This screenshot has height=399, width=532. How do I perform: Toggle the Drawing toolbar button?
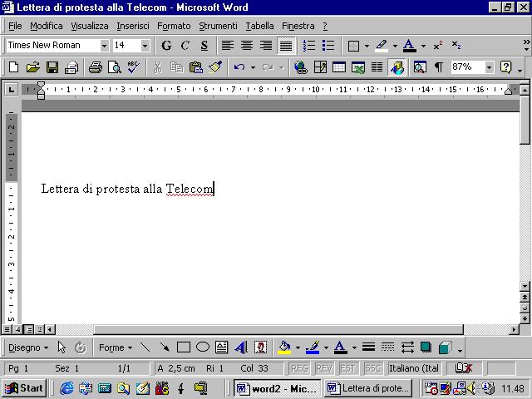(x=397, y=67)
